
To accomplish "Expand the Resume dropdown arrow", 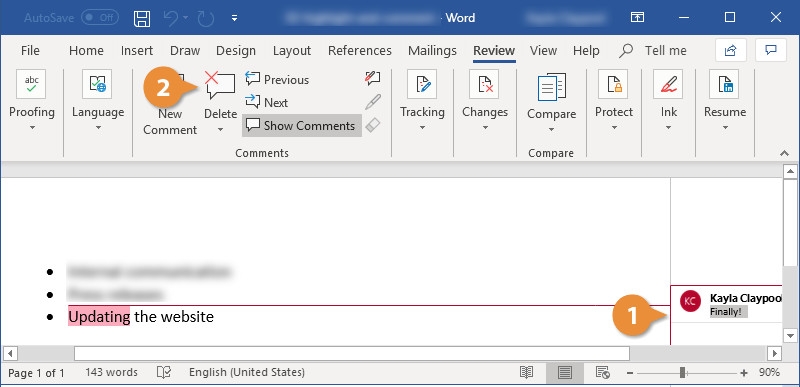I will coord(725,127).
